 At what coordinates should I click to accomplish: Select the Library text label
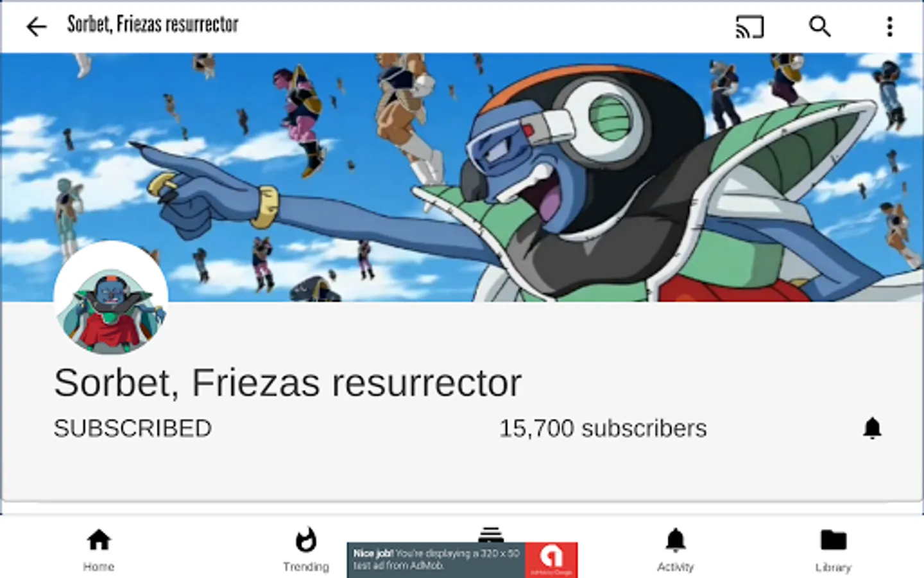coord(834,567)
